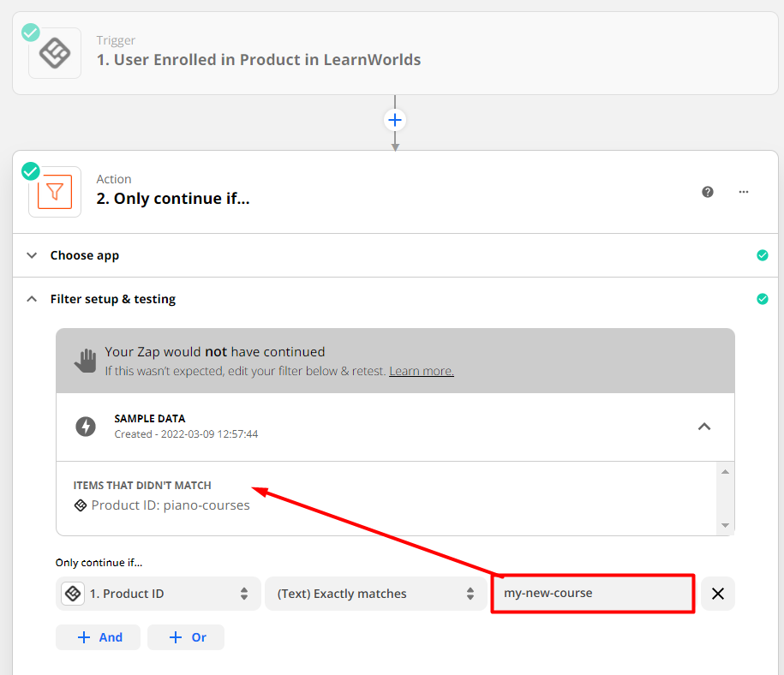Image resolution: width=784 pixels, height=675 pixels.
Task: Collapse the Sample Data panel chevron
Action: (704, 427)
